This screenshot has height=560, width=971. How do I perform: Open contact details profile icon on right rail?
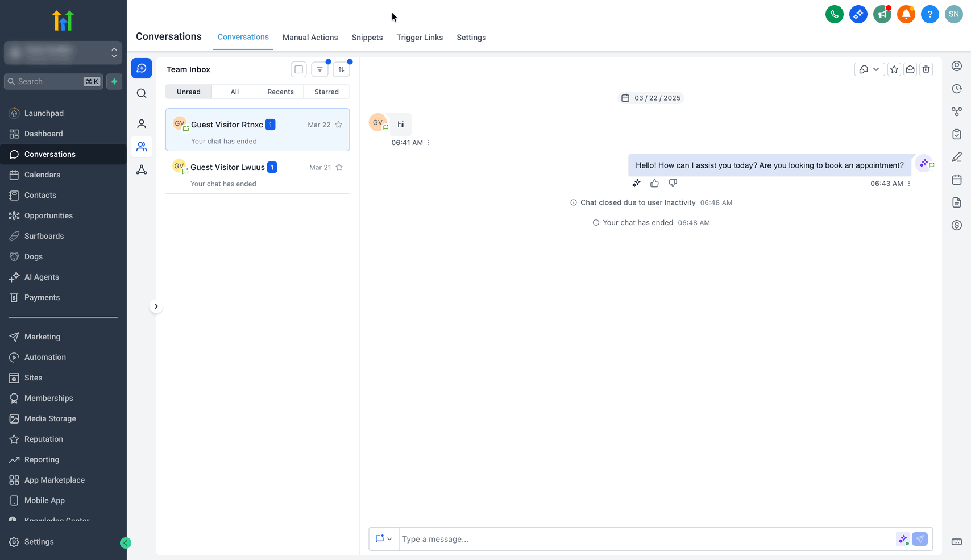[x=957, y=66]
